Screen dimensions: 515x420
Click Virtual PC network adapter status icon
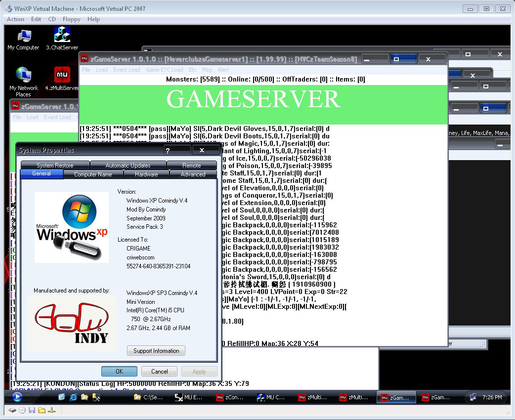51,410
